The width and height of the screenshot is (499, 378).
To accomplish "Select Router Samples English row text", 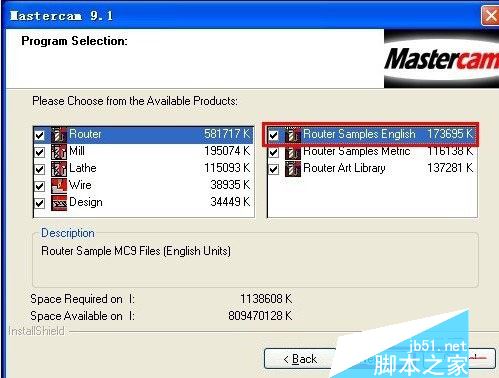I will [x=359, y=134].
